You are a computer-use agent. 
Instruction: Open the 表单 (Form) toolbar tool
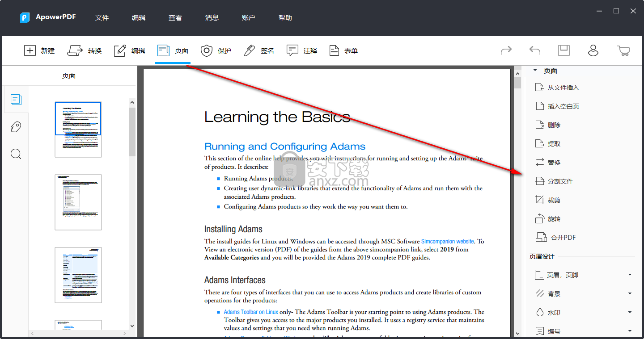(343, 50)
